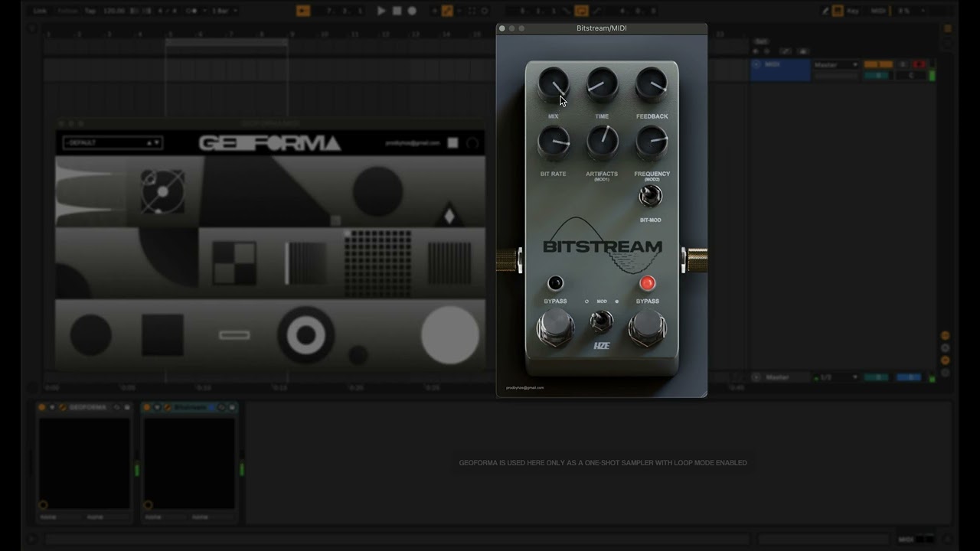Click the FREQUENCY (MOD2) knob
Viewport: 980px width, 551px height.
click(651, 142)
